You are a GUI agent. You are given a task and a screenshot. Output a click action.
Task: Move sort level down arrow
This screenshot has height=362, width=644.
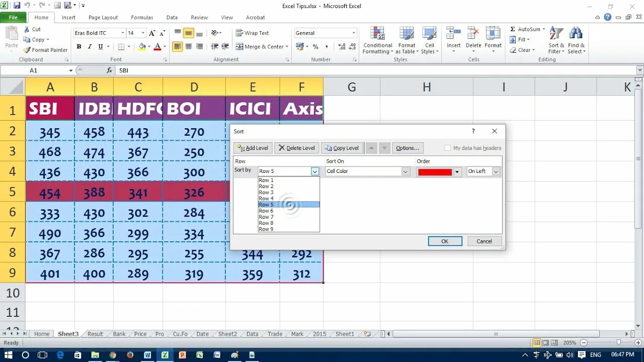384,148
